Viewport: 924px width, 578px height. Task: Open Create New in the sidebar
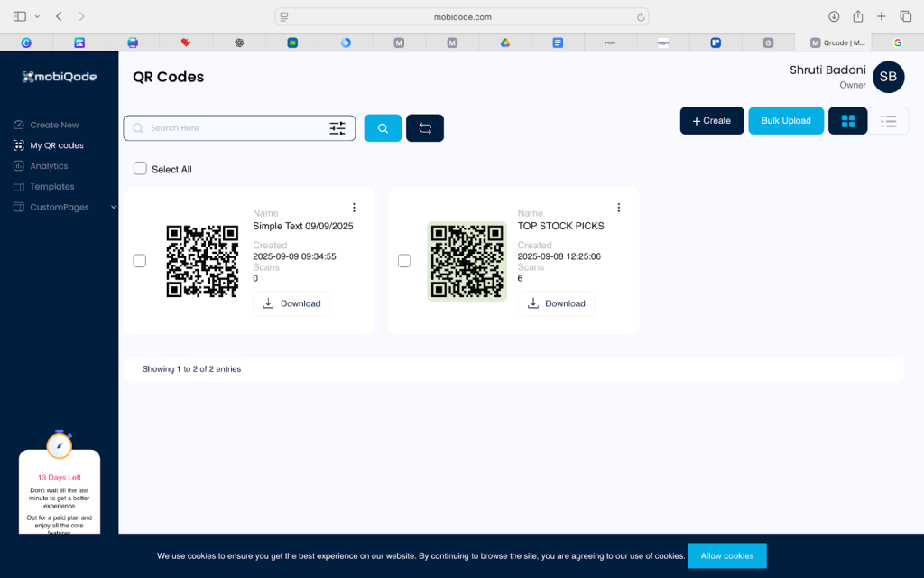54,125
